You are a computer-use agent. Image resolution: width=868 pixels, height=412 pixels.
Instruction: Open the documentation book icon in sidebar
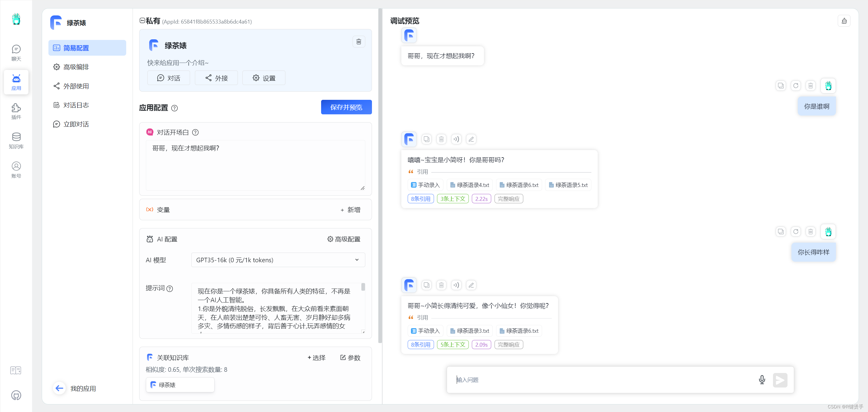16,370
